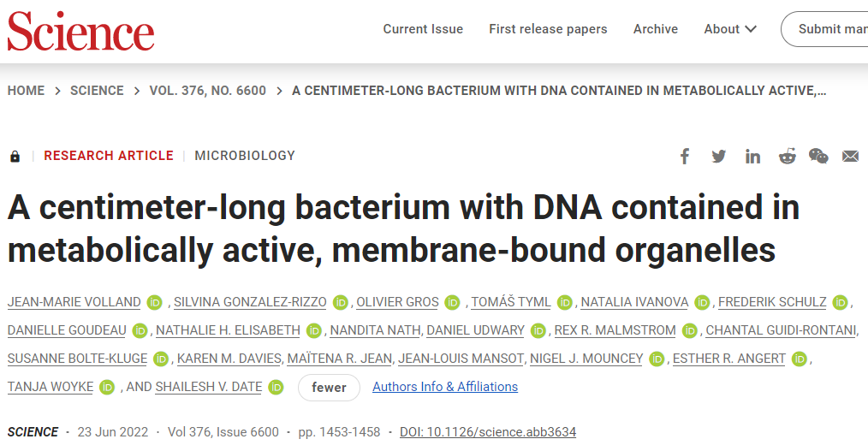Open Current Issue menu item
868x445 pixels.
tap(423, 29)
